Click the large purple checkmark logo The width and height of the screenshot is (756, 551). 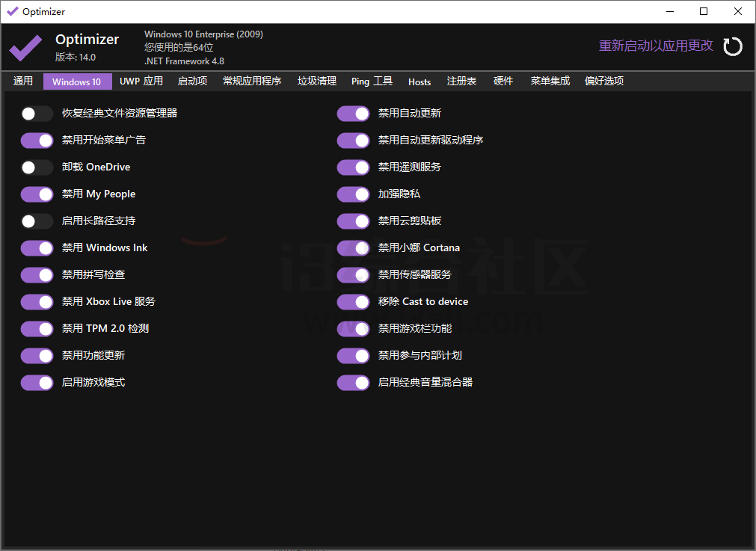pyautogui.click(x=25, y=48)
